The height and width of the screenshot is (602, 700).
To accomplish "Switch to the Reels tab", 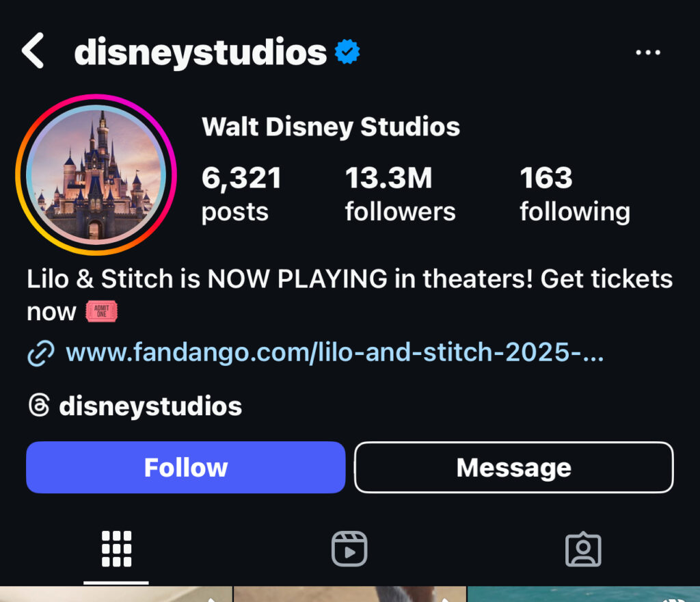I will [349, 549].
